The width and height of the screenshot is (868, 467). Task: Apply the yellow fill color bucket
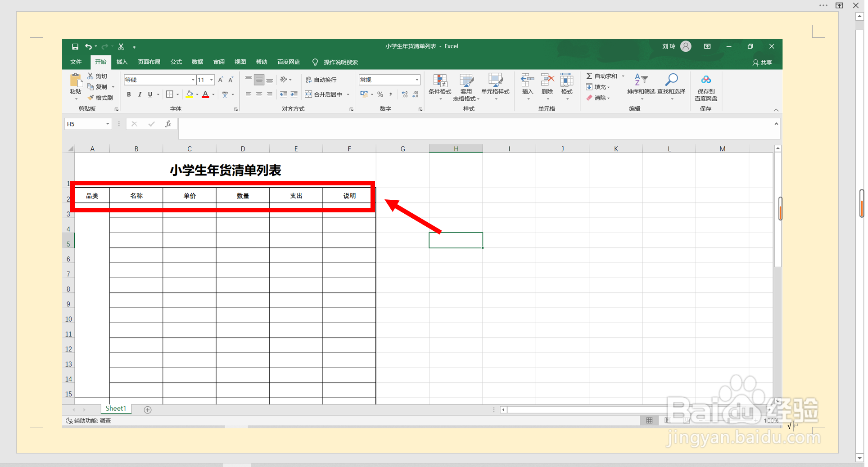pos(190,94)
